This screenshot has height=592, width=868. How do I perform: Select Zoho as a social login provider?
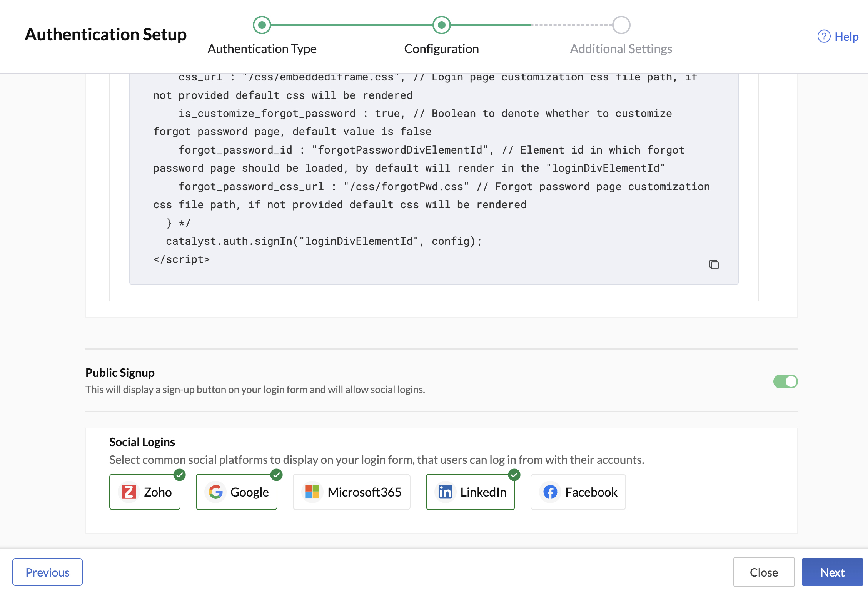pos(145,492)
